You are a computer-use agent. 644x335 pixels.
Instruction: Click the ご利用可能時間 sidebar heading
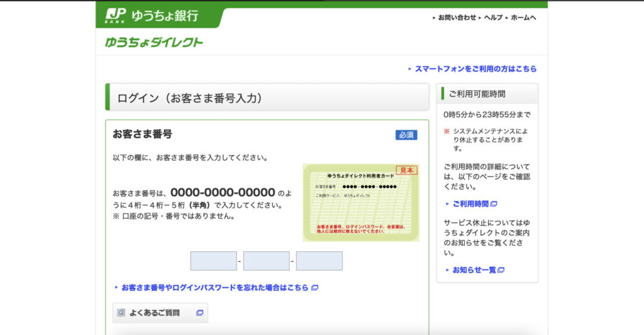(x=477, y=94)
